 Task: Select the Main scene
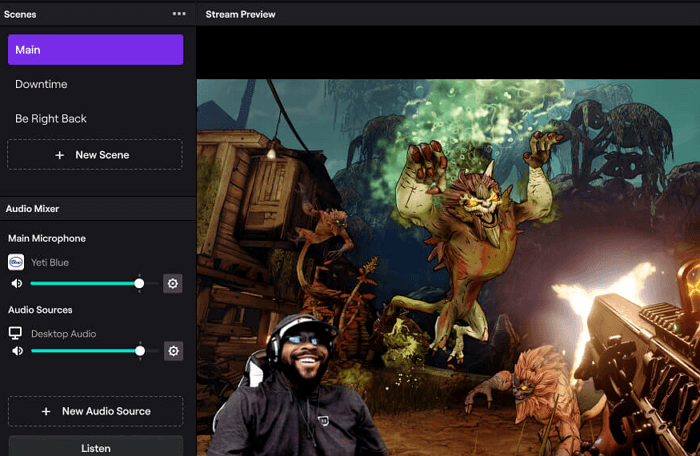[x=96, y=50]
